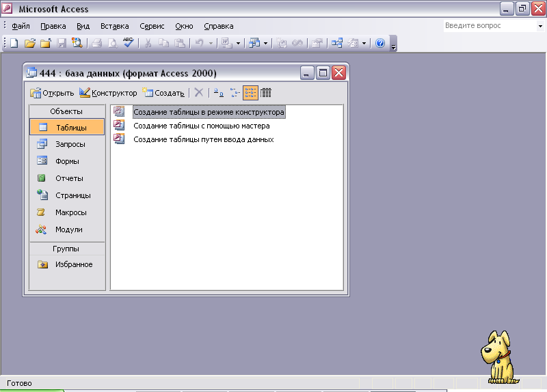Click the Print Preview icon
547x392 pixels.
click(x=113, y=43)
